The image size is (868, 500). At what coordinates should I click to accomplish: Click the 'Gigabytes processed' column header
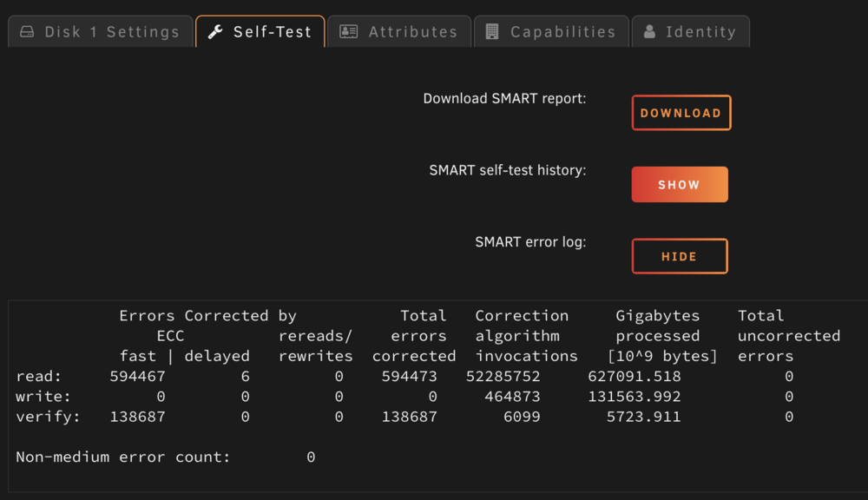(x=662, y=336)
